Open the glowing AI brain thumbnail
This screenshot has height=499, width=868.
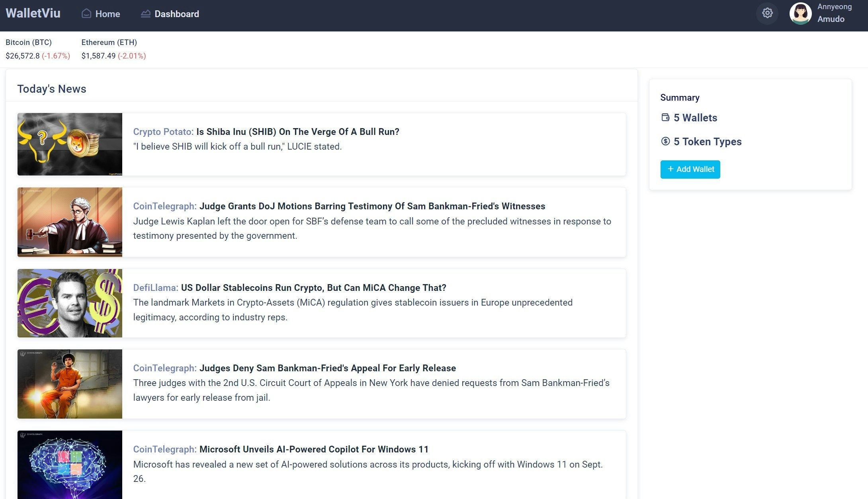(x=70, y=465)
